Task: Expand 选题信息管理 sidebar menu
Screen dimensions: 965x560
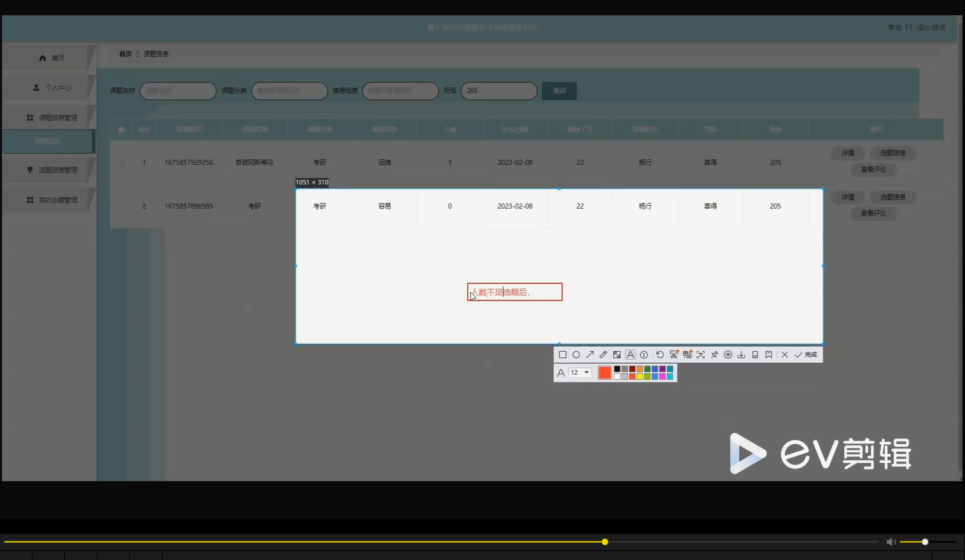Action: click(x=49, y=170)
